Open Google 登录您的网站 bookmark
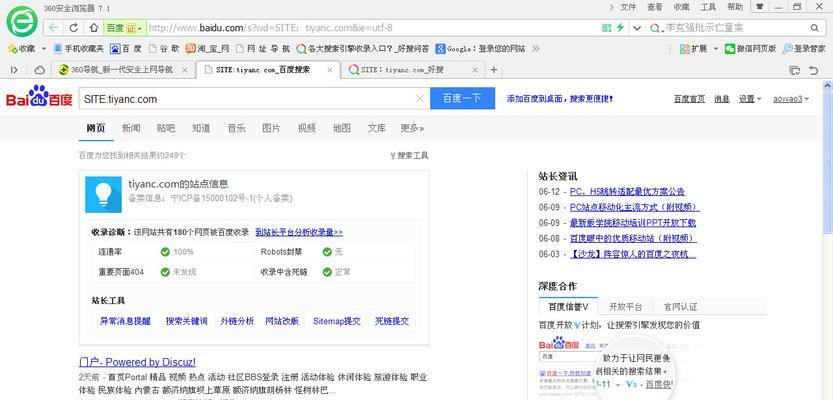 click(x=480, y=48)
